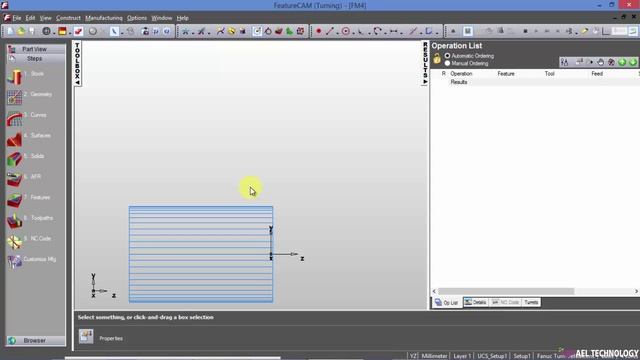Open dropdown arrow next to globe view icon
The width and height of the screenshot is (640, 360).
[53, 32]
